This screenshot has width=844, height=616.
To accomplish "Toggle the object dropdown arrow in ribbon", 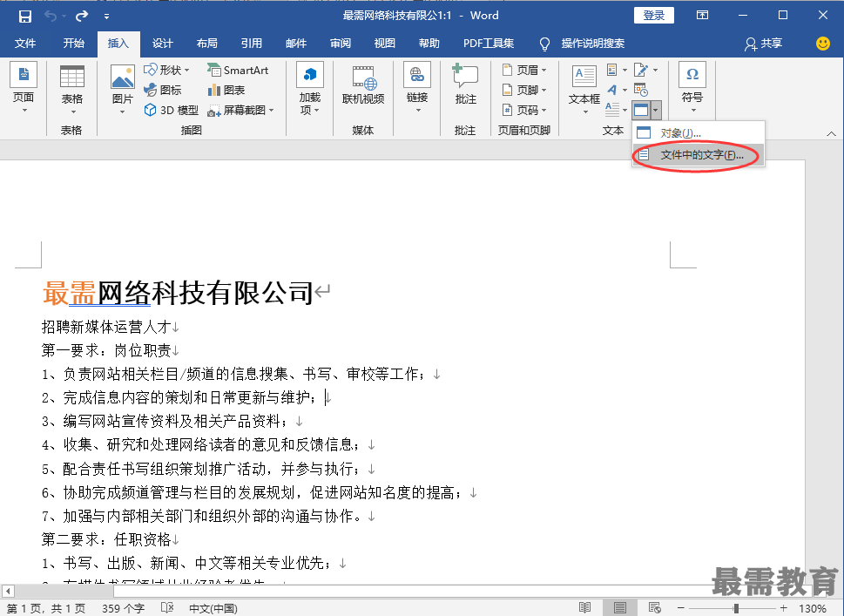I will (656, 111).
